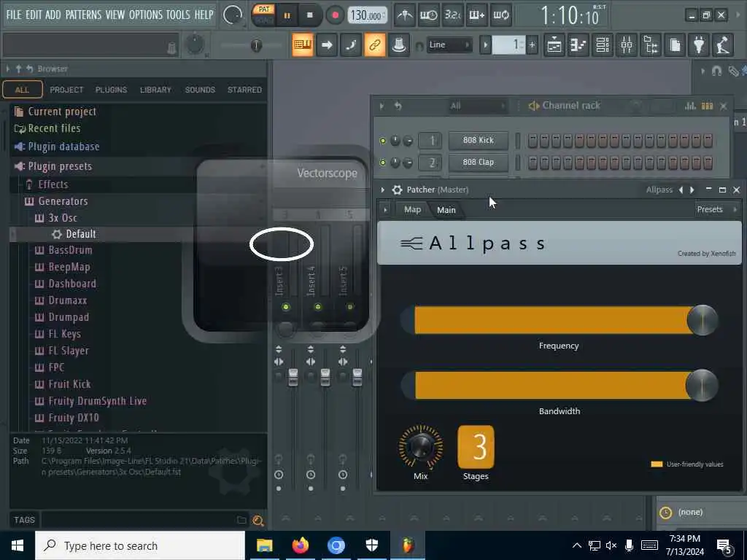Viewport: 747px width, 560px height.
Task: Switch the PAT/SONG mode toggle
Action: (x=264, y=15)
